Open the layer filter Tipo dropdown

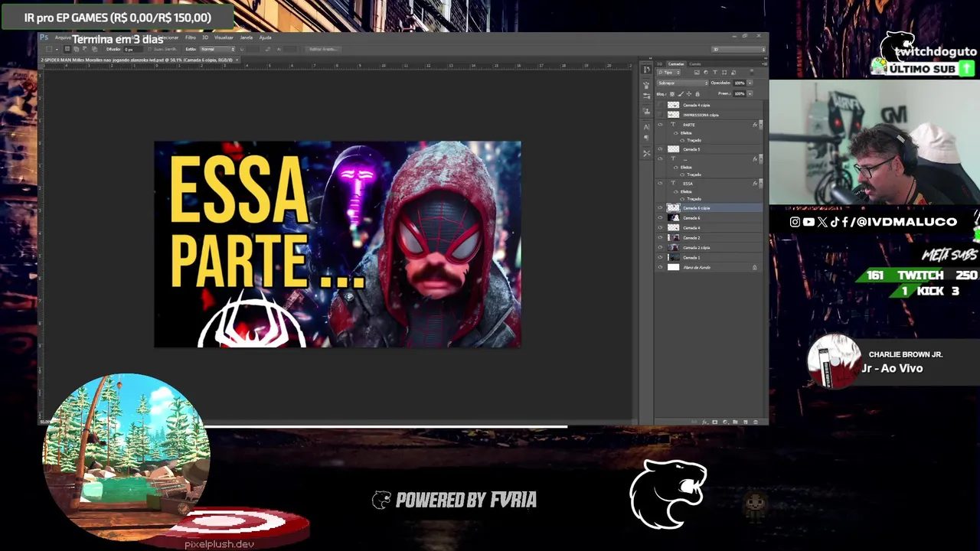pyautogui.click(x=668, y=72)
